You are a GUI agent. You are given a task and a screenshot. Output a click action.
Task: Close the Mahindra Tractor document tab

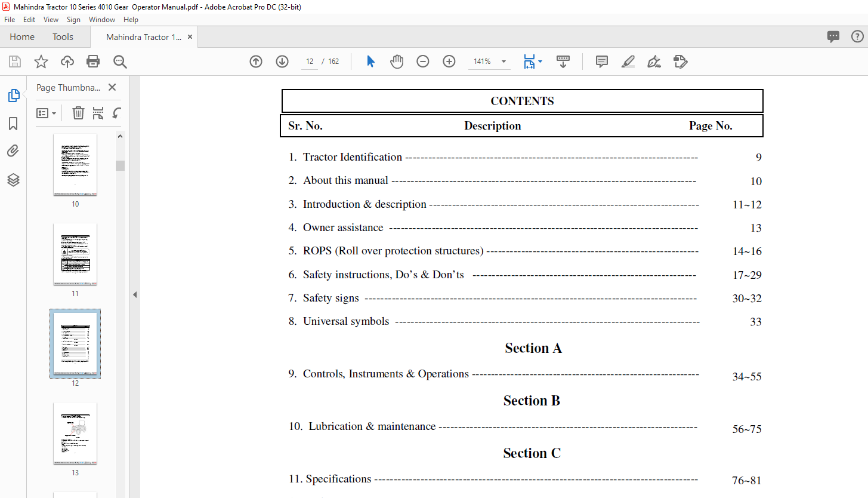point(190,37)
